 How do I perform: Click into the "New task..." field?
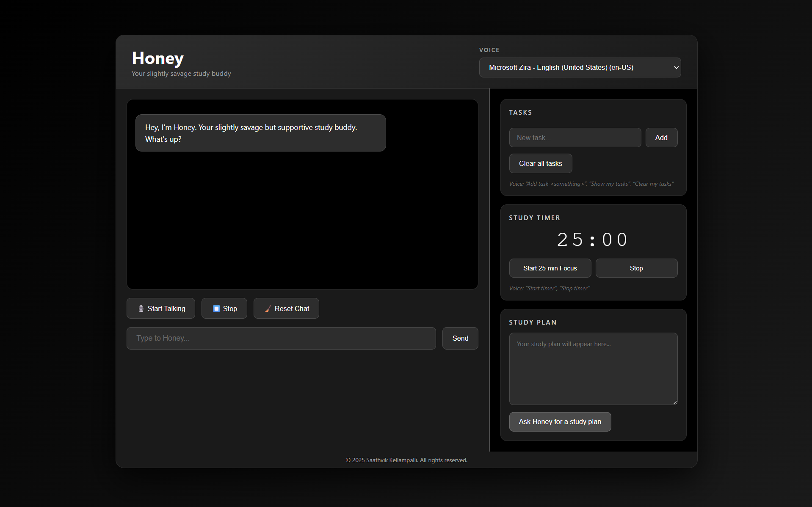574,138
